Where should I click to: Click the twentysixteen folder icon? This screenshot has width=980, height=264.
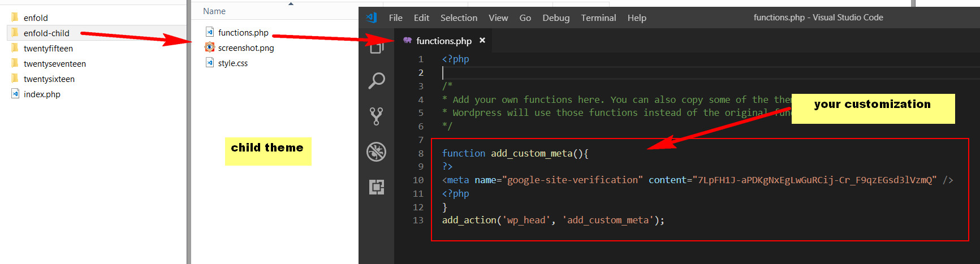click(x=15, y=79)
